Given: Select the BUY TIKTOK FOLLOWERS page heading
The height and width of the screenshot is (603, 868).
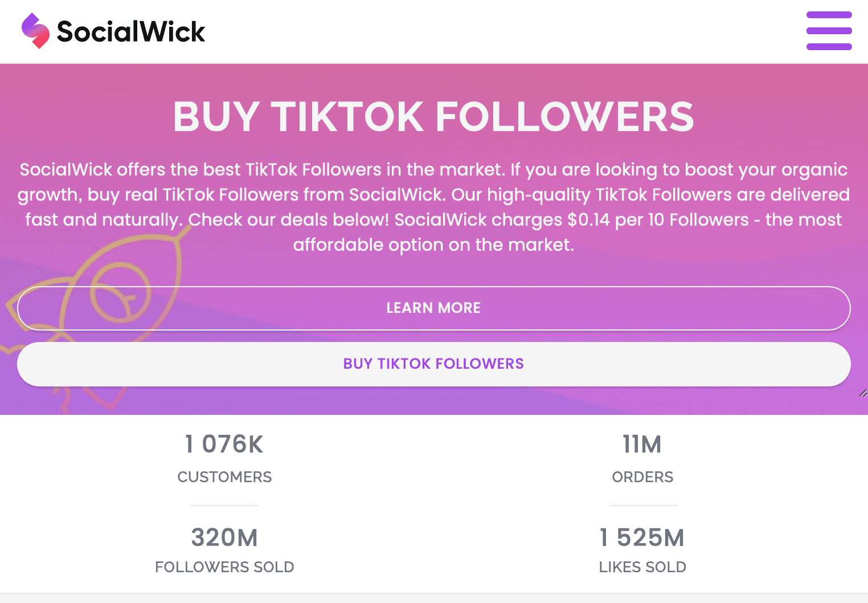Looking at the screenshot, I should (x=433, y=117).
